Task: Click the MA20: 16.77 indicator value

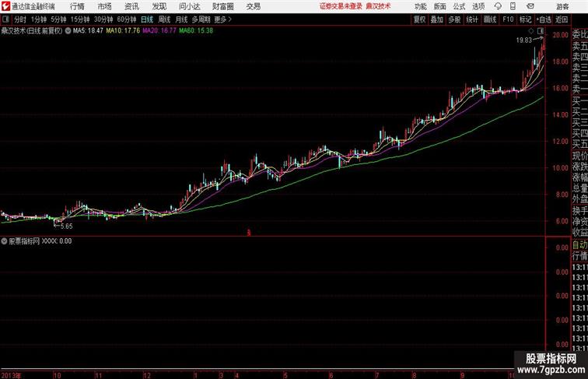Action: 159,31
